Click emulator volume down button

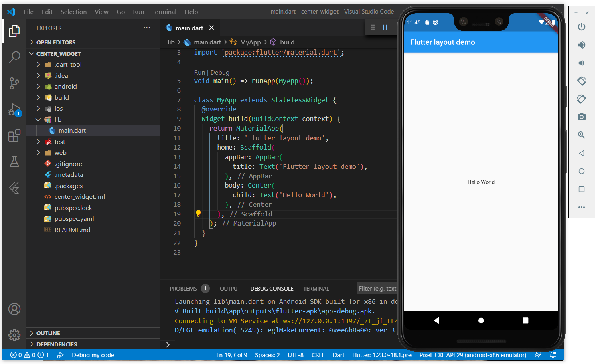click(x=582, y=63)
